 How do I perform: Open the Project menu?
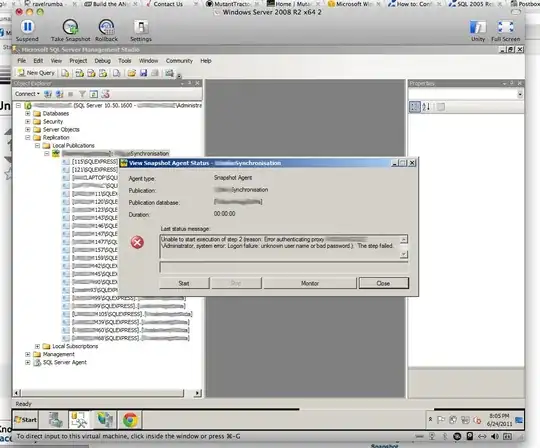pos(78,61)
